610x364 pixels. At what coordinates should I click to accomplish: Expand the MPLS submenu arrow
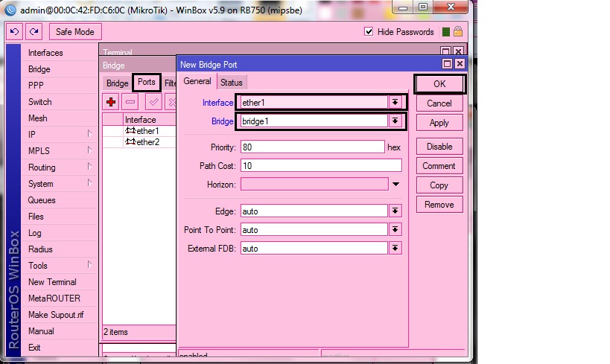[89, 150]
